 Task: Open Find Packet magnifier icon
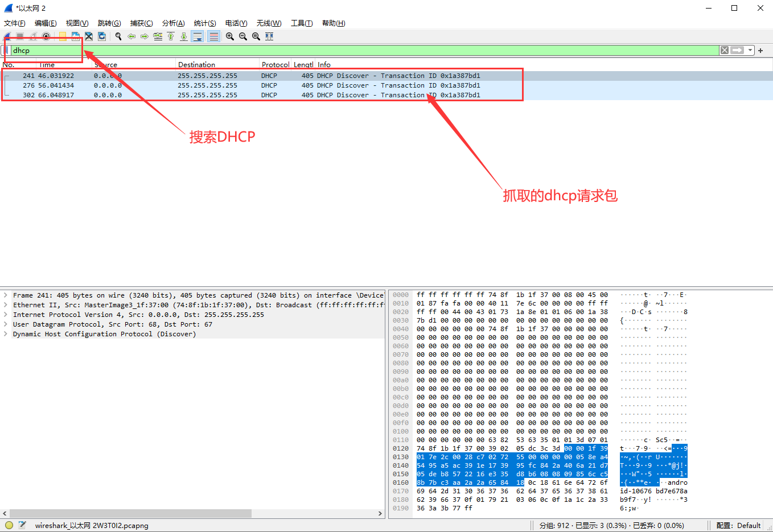pyautogui.click(x=118, y=36)
